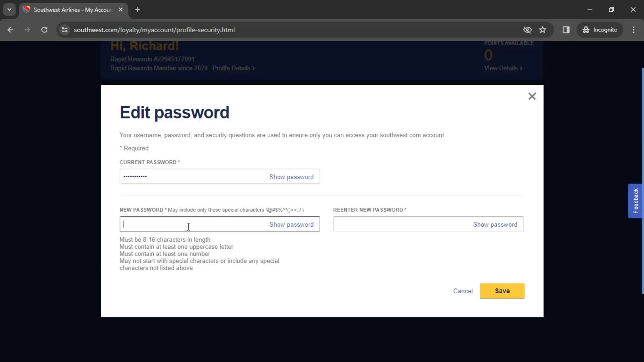Toggle Show password for new password

(x=291, y=225)
